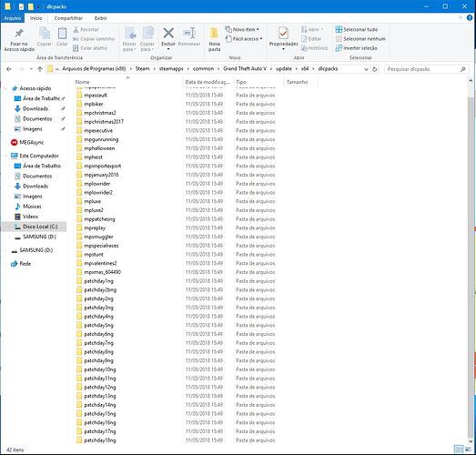Open Músicas in navigation pane
This screenshot has height=455, width=476.
32,207
